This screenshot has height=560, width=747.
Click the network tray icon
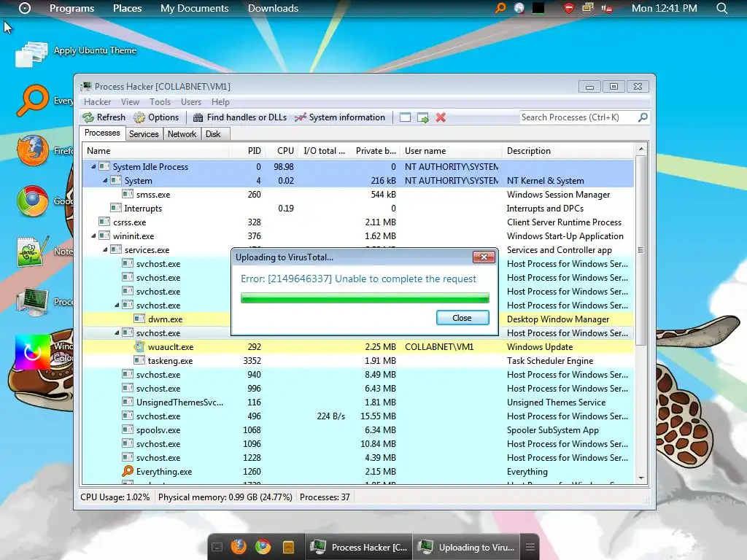pyautogui.click(x=587, y=8)
